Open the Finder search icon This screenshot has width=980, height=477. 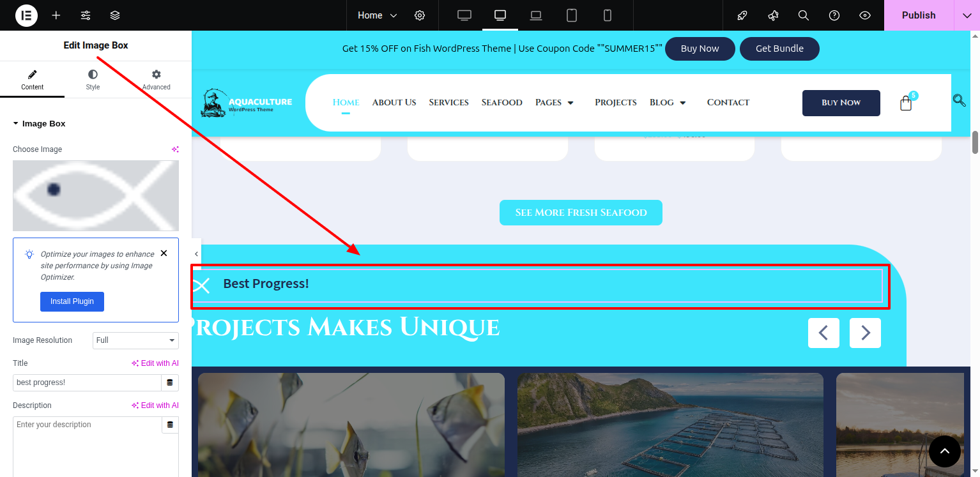[804, 15]
